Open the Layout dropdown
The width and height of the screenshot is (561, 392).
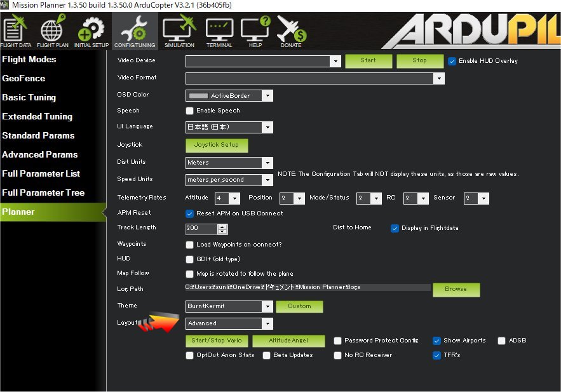click(x=267, y=323)
